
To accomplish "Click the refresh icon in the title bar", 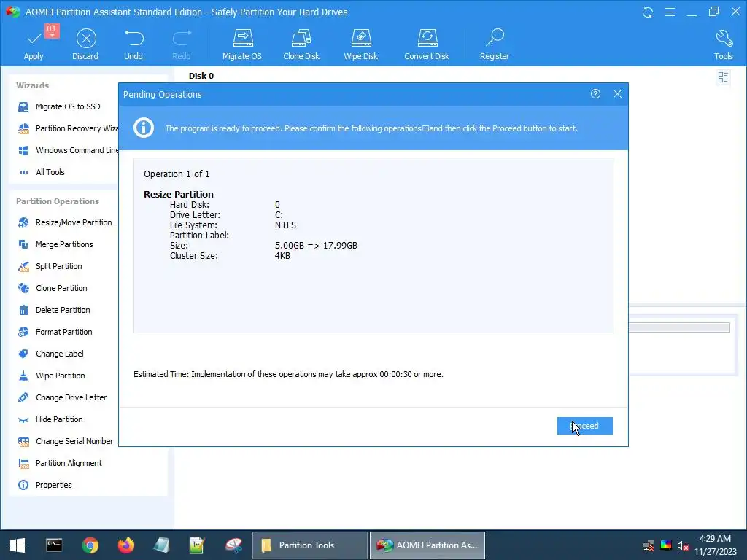I will [648, 12].
